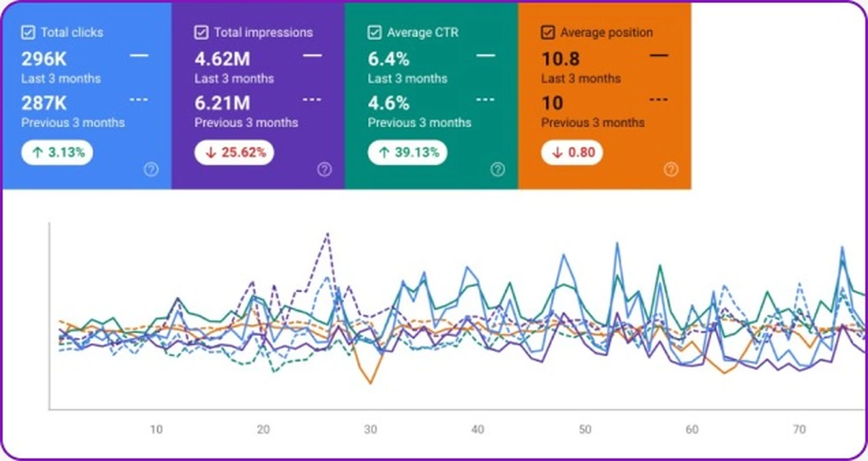Click the 30 tick on chart x-axis
Image resolution: width=868 pixels, height=461 pixels.
coord(371,430)
